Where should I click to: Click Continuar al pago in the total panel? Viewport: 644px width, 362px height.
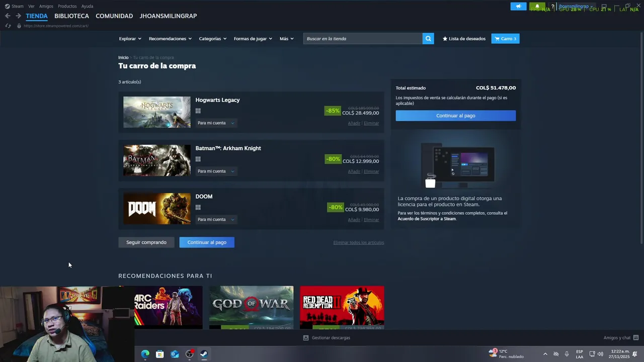455,116
